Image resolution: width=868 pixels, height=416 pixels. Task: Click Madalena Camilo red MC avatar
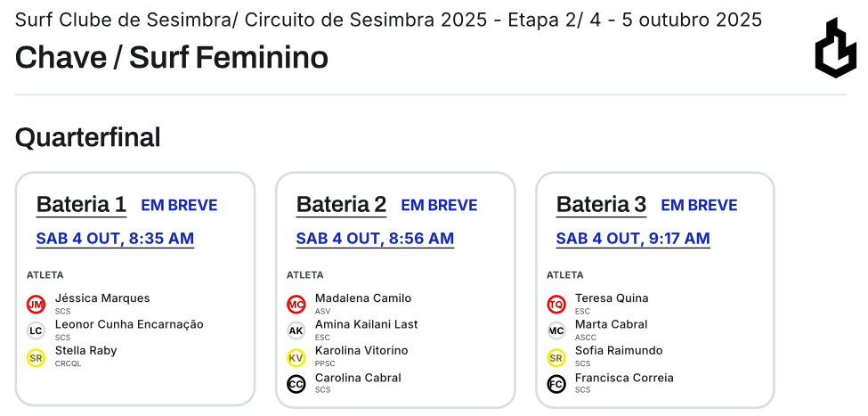pos(296,305)
